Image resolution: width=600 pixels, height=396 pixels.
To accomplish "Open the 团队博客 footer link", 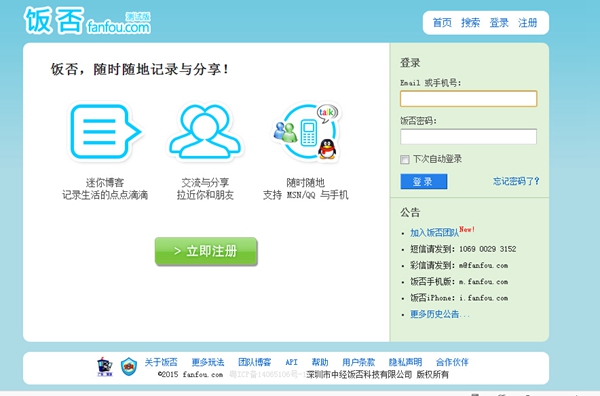I will click(254, 362).
